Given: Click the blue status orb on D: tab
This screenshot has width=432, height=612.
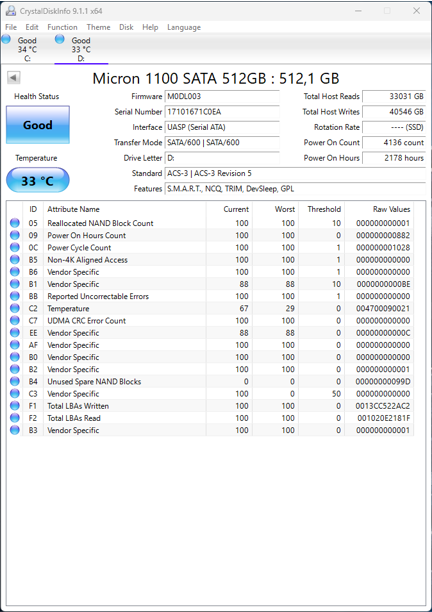Looking at the screenshot, I should coord(59,39).
